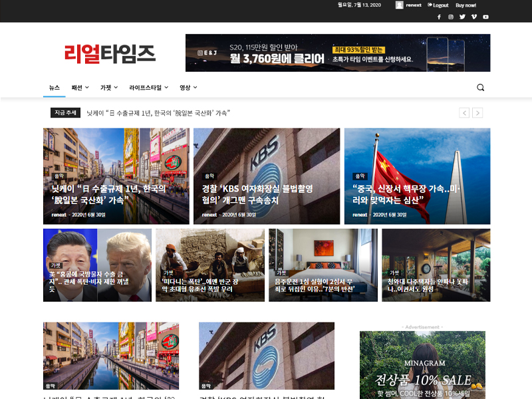This screenshot has height=399, width=532.
Task: Select the 뉴스 navigation tab
Action: [x=55, y=88]
